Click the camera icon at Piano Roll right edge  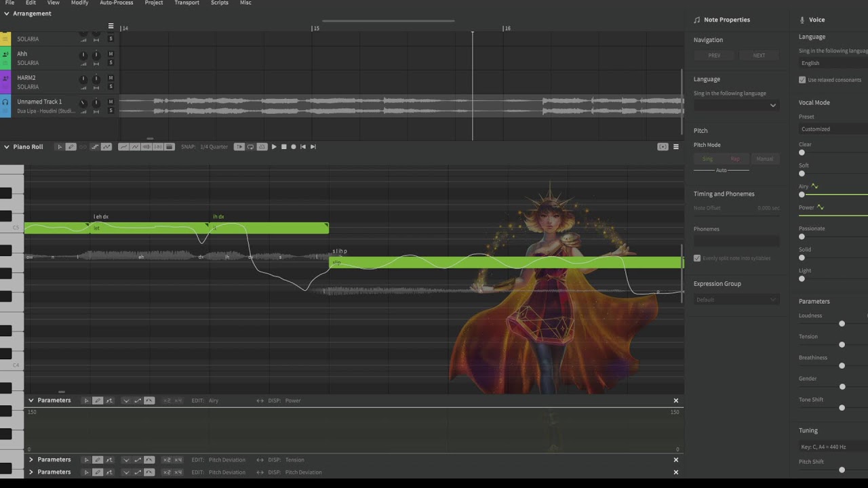tap(663, 146)
